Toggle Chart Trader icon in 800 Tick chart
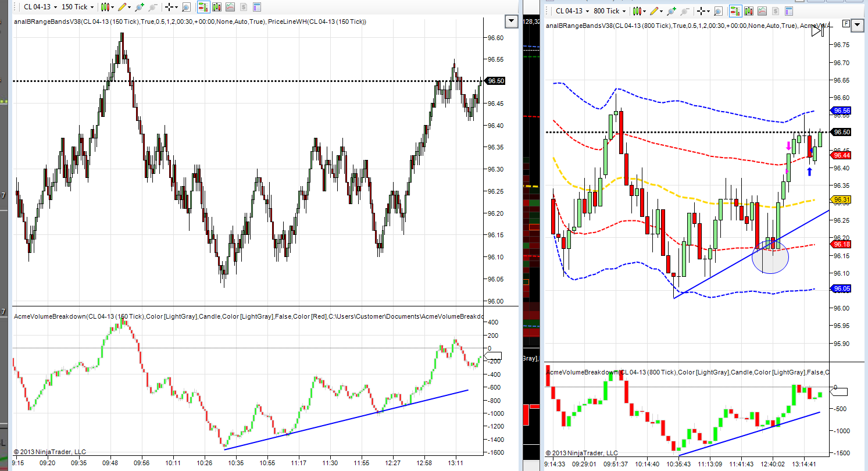Viewport: 868px width, 471px height. point(735,10)
